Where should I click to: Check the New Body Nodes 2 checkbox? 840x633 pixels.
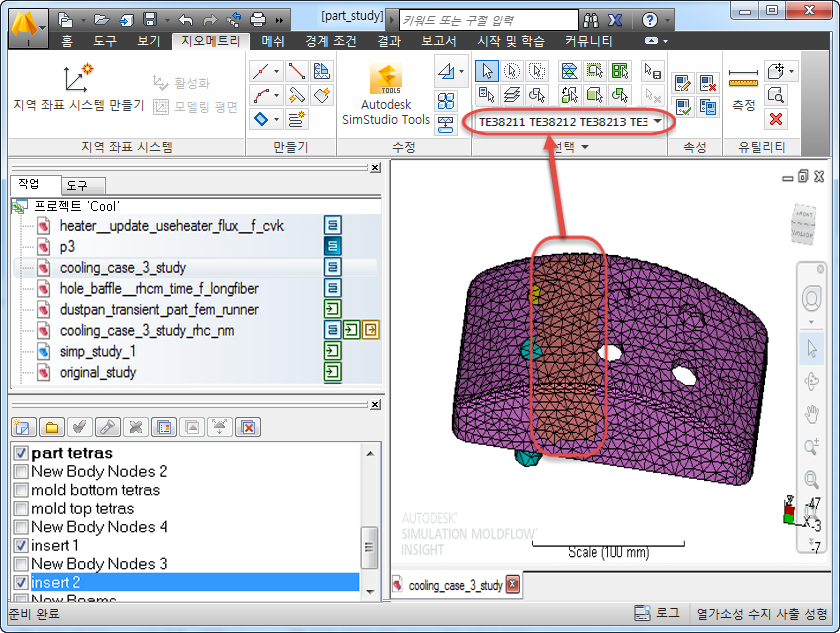[x=21, y=471]
